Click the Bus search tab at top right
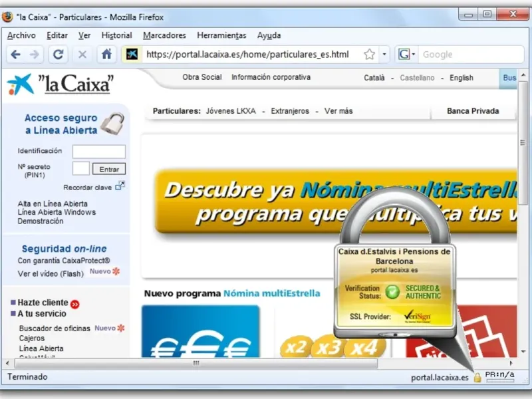Image resolution: width=532 pixels, height=399 pixels. [x=508, y=78]
